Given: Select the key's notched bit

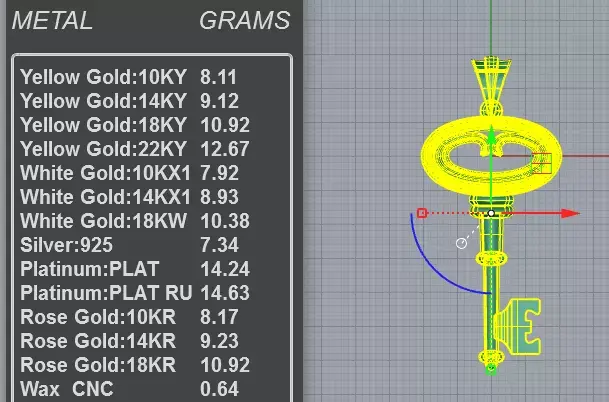Looking at the screenshot, I should pos(519,326).
